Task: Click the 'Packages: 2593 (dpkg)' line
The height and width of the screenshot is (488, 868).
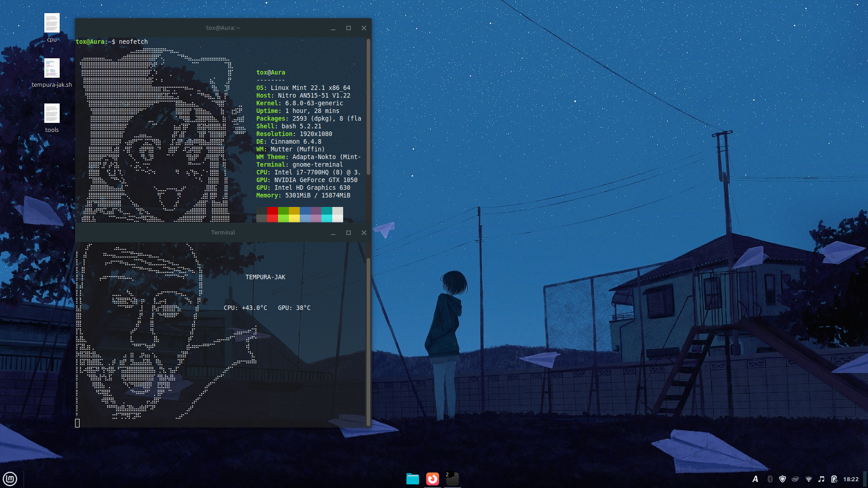Action: pyautogui.click(x=309, y=118)
